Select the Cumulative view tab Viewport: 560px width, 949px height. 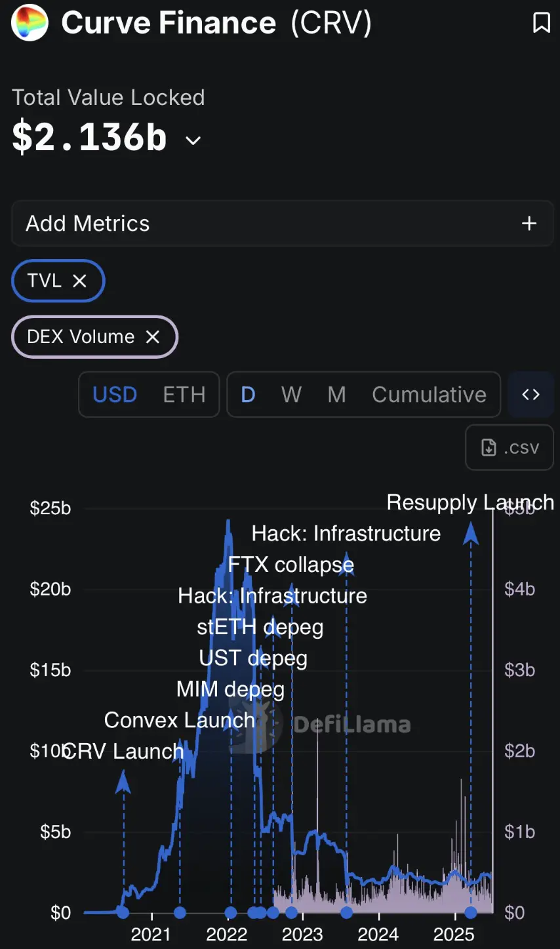pos(429,394)
